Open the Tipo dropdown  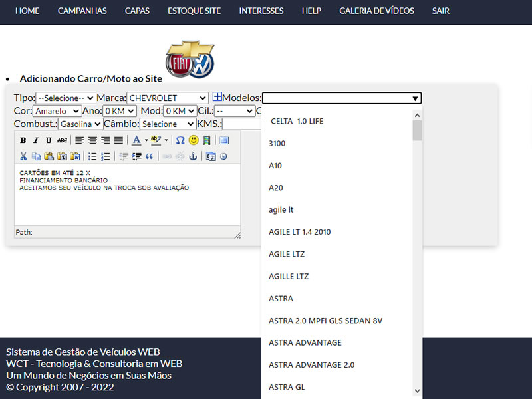click(x=66, y=98)
